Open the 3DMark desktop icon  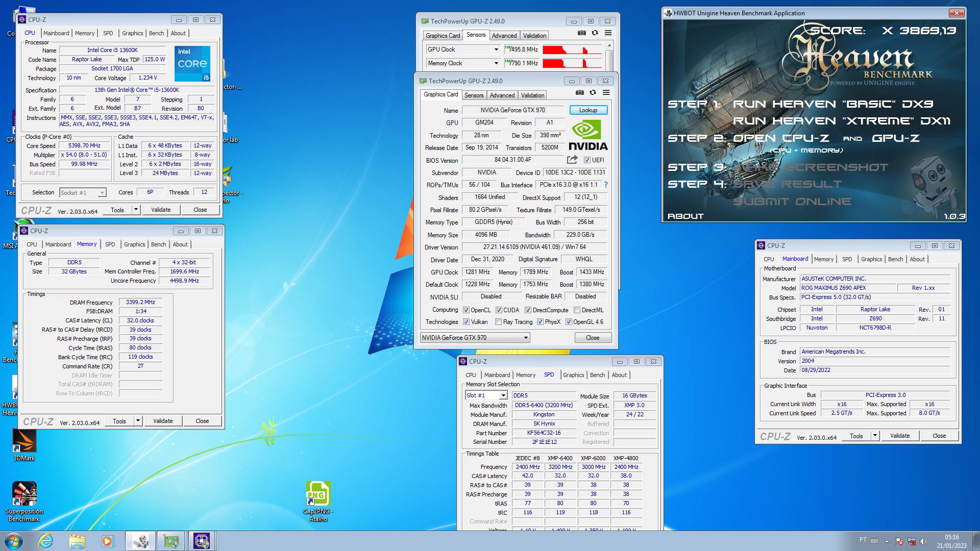click(24, 445)
